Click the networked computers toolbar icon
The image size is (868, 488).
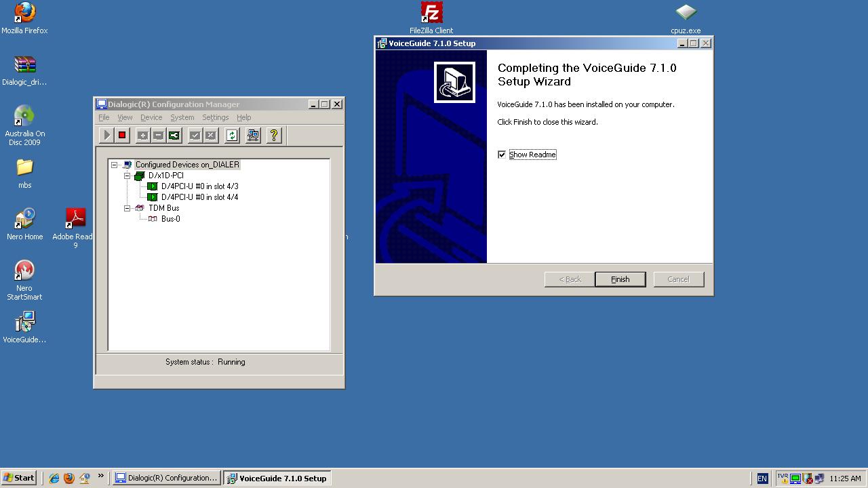click(253, 136)
